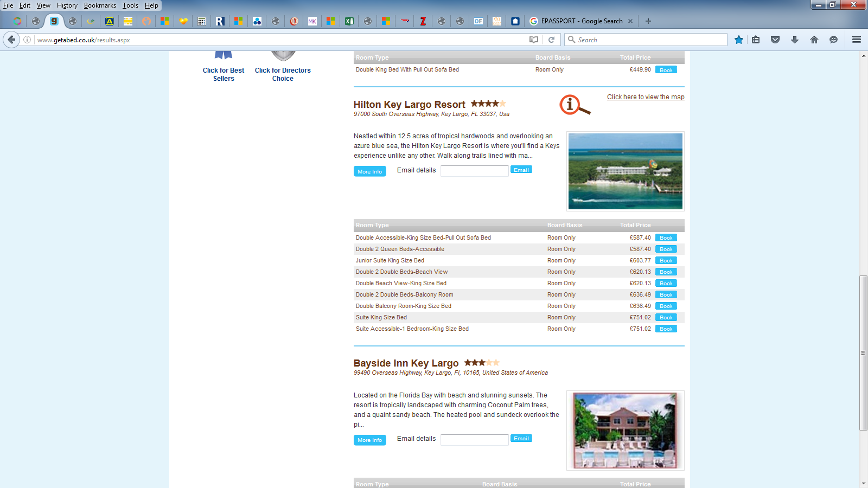Open the Edit menu
This screenshot has height=488, width=868.
click(25, 5)
